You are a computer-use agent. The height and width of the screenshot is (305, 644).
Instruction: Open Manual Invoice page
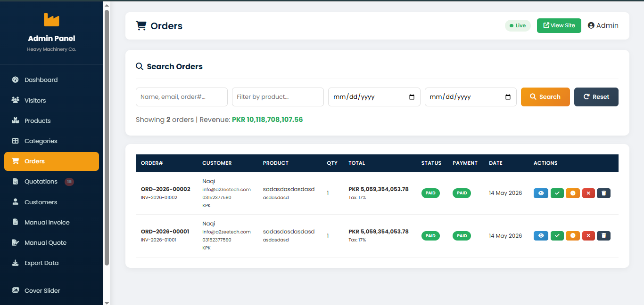point(51,222)
